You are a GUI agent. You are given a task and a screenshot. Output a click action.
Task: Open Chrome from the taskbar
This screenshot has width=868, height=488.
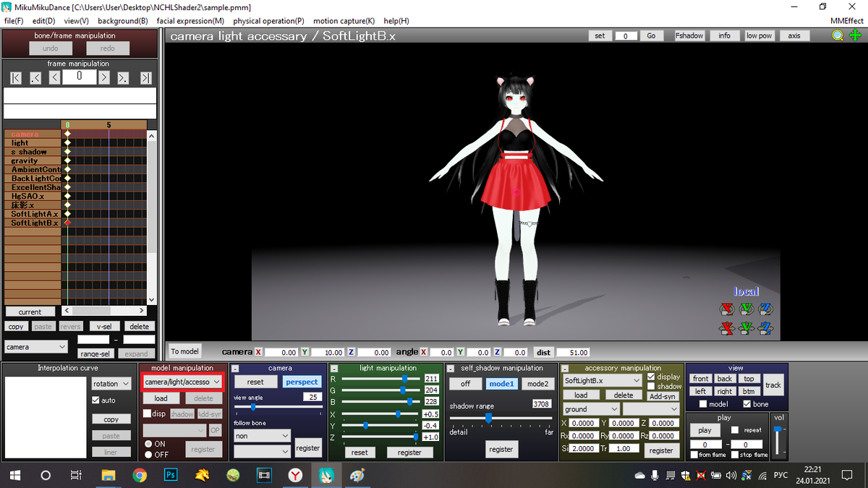click(140, 475)
